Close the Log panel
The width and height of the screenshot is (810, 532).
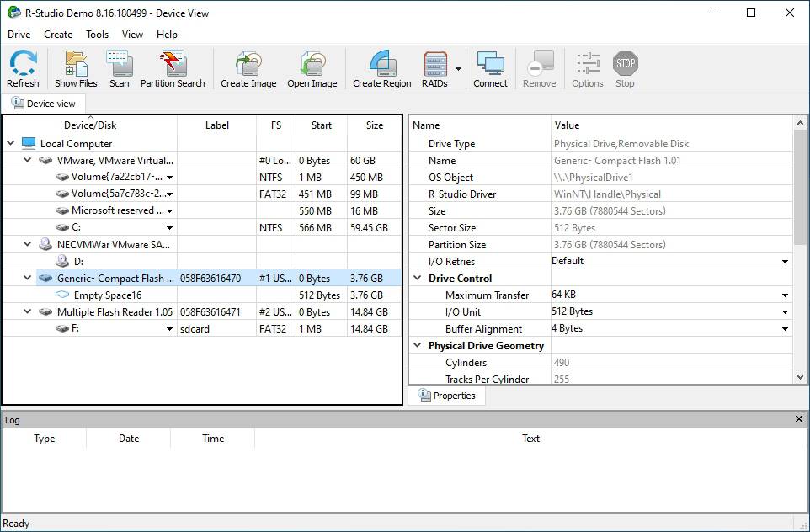(x=799, y=419)
